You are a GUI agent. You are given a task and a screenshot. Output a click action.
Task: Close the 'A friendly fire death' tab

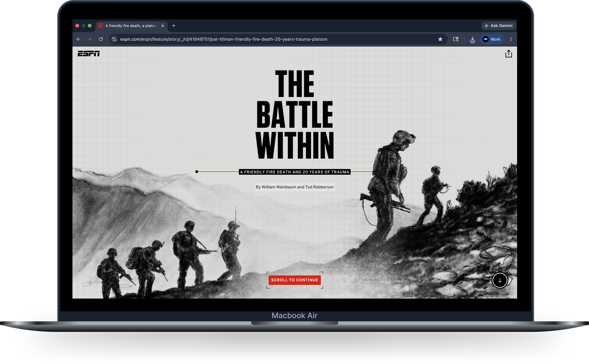[x=163, y=26]
